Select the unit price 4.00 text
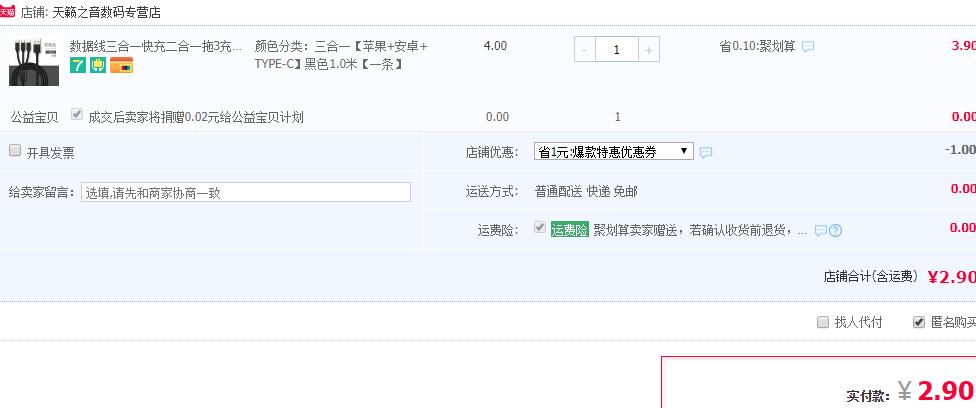 point(495,46)
